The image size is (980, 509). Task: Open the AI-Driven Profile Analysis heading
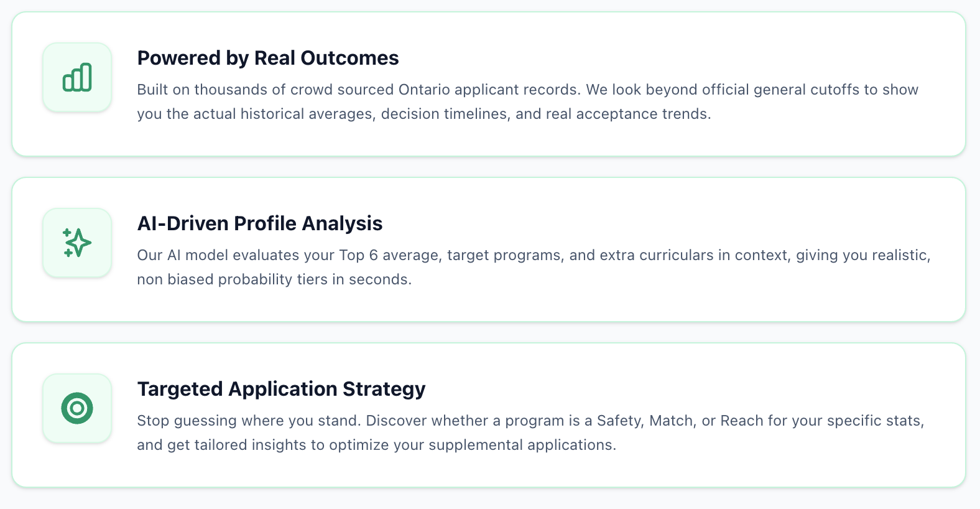(260, 223)
